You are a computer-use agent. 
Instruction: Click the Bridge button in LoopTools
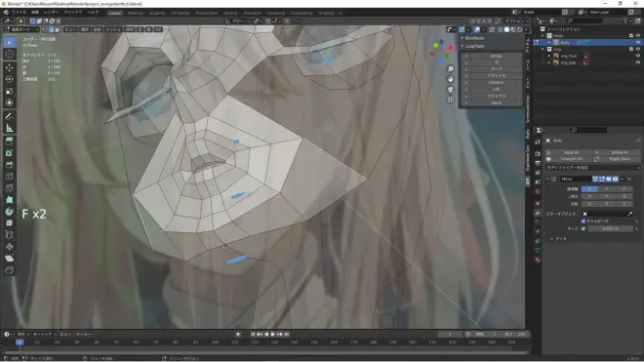(x=496, y=56)
